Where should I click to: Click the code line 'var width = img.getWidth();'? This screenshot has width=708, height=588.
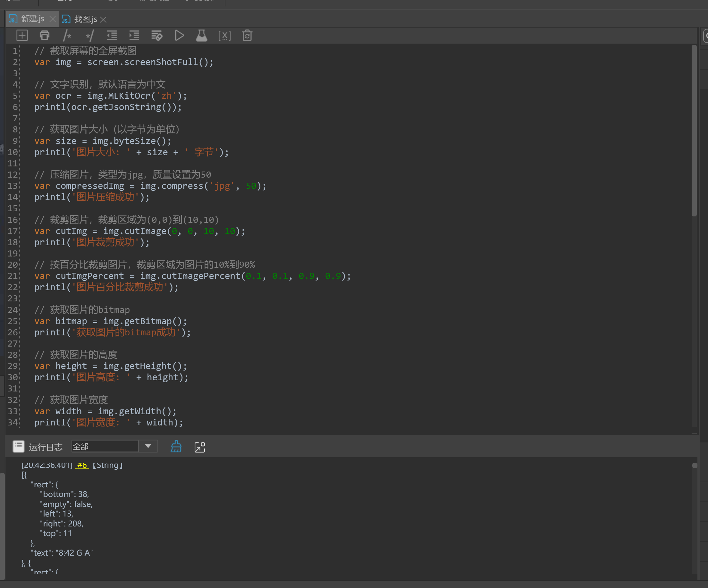pyautogui.click(x=105, y=411)
